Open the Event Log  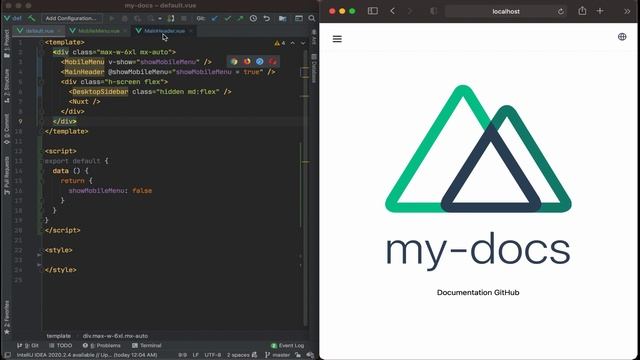pos(287,345)
